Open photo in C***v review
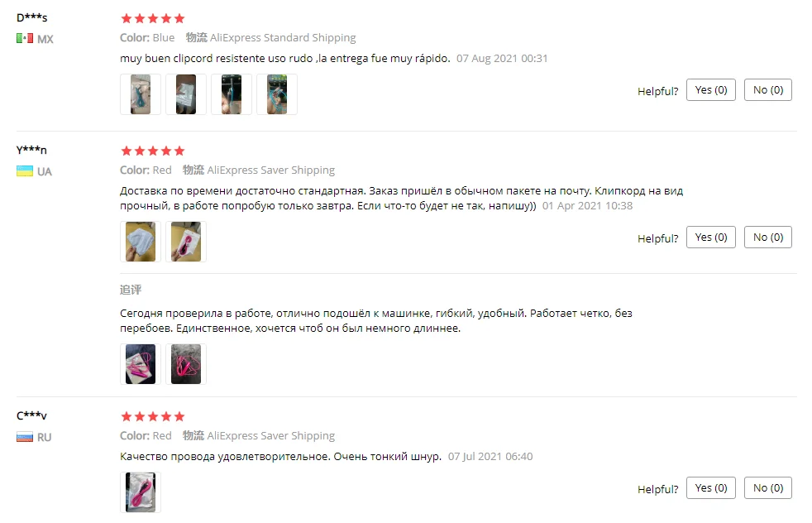812x523 pixels. point(141,492)
